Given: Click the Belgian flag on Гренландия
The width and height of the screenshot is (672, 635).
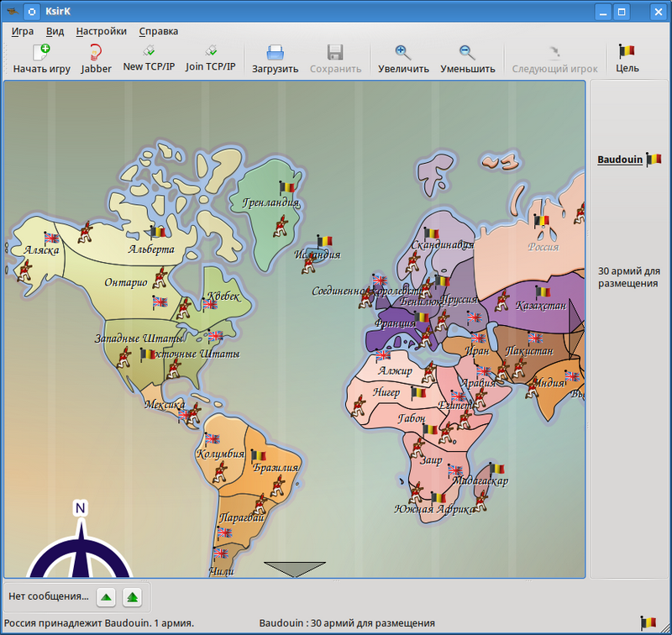Looking at the screenshot, I should 286,187.
